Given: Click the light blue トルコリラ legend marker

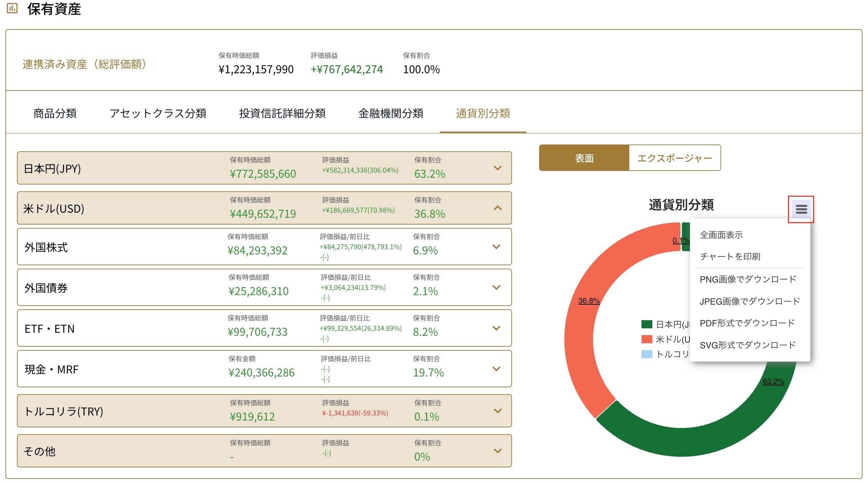Looking at the screenshot, I should tap(647, 354).
